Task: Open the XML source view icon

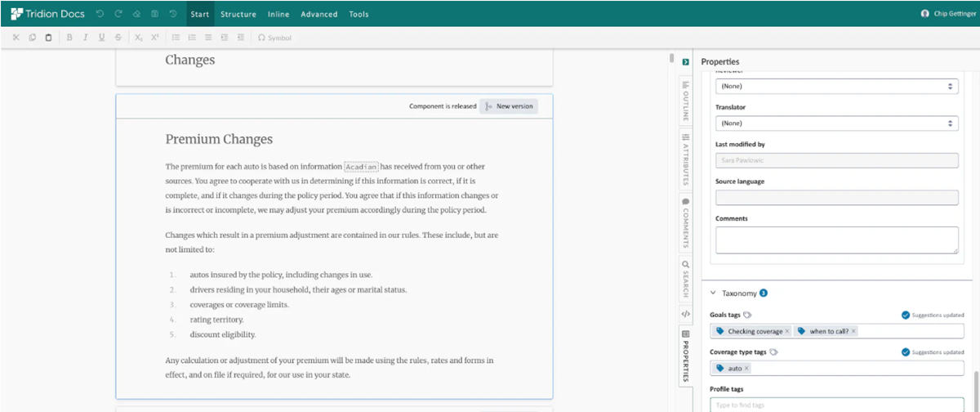Action: tap(685, 313)
